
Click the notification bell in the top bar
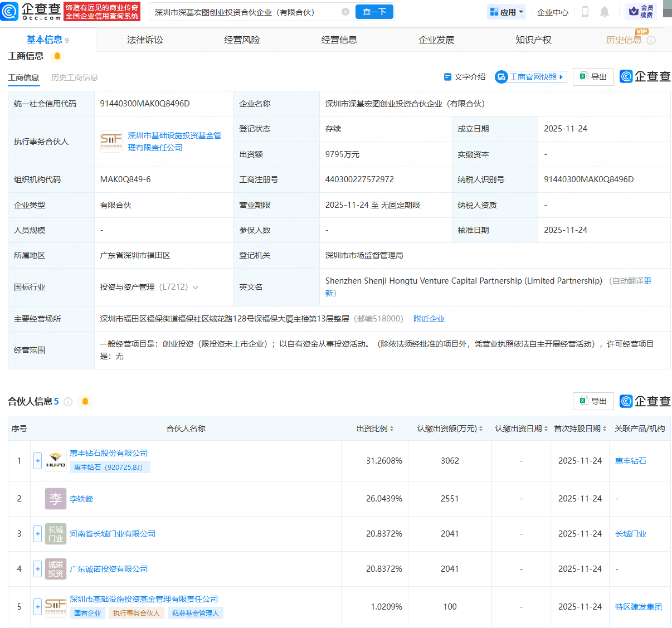pyautogui.click(x=605, y=12)
